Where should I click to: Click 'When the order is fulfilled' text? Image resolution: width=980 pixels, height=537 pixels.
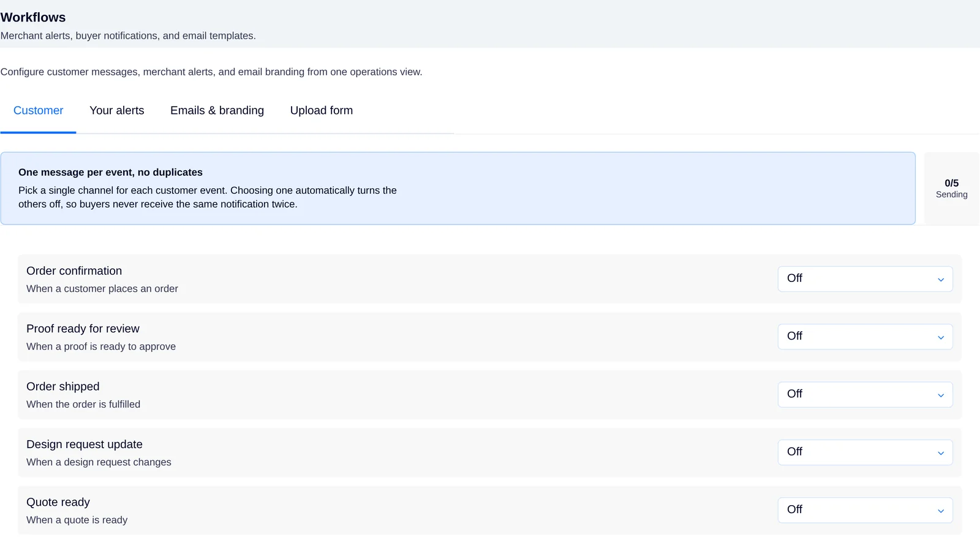[83, 405]
